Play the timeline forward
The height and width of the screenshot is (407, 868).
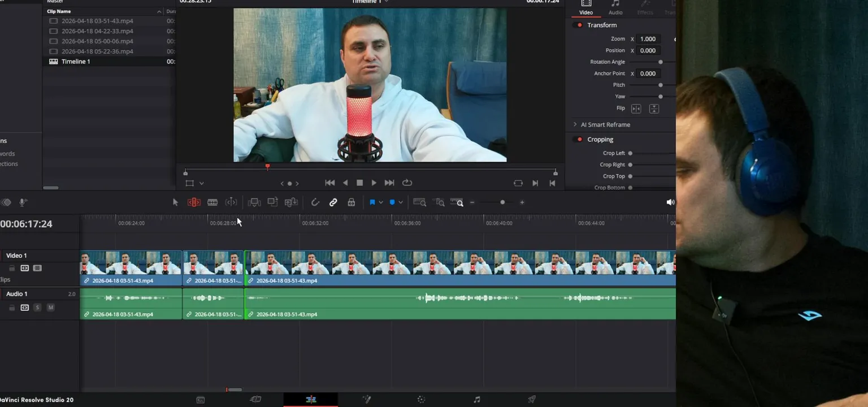[374, 183]
